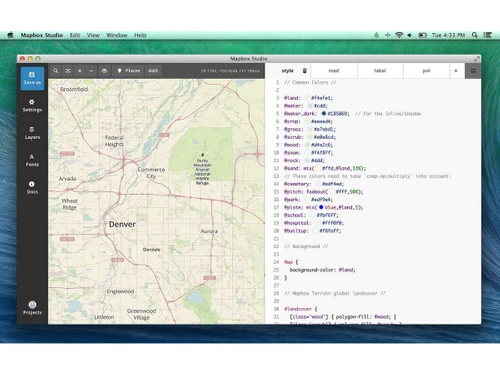This screenshot has width=500, height=375.
Task: Click the Broomfield label on the map
Action: [74, 89]
